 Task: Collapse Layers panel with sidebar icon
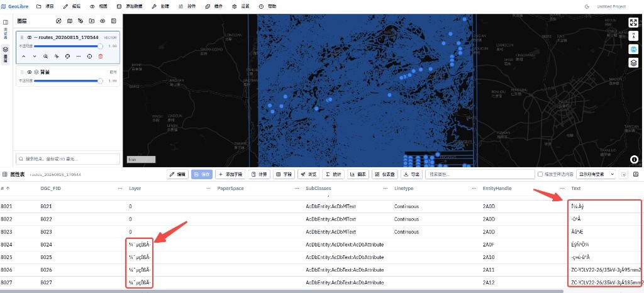(114, 21)
